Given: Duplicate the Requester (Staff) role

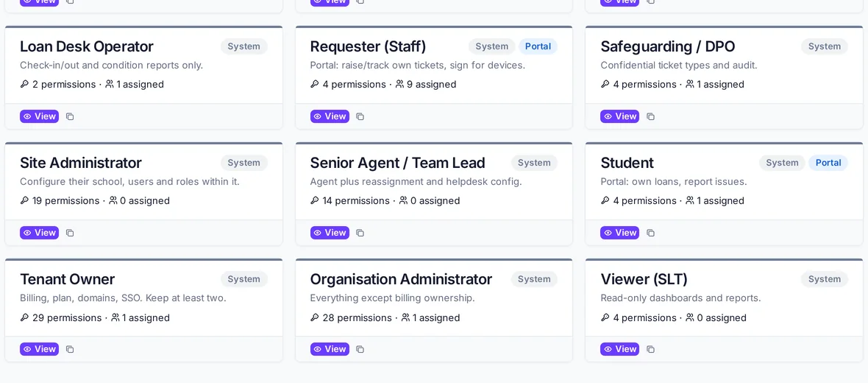Looking at the screenshot, I should click(x=360, y=116).
